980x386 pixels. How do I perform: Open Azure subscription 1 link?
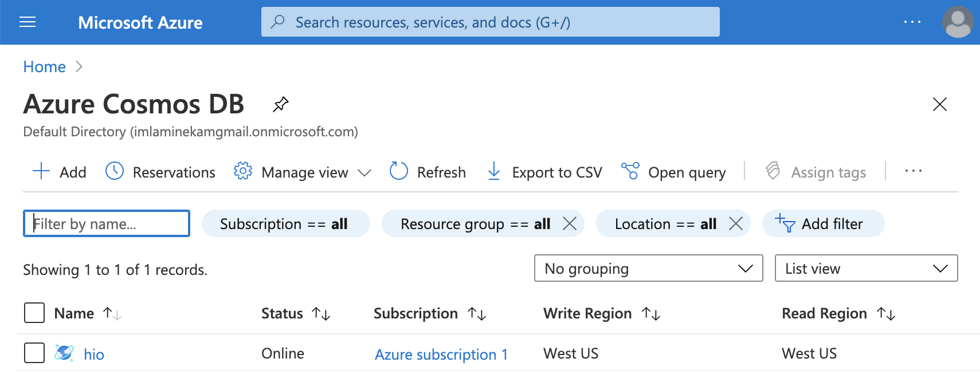point(441,355)
